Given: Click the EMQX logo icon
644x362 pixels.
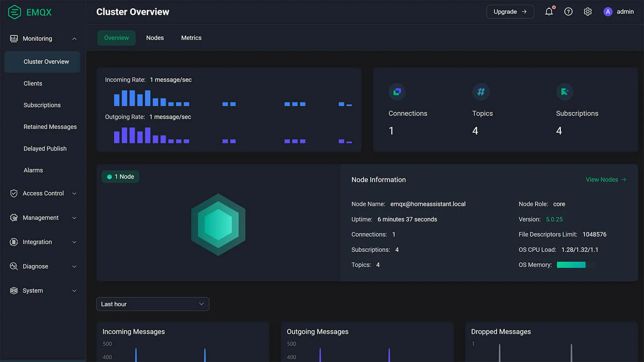Looking at the screenshot, I should 14,12.
